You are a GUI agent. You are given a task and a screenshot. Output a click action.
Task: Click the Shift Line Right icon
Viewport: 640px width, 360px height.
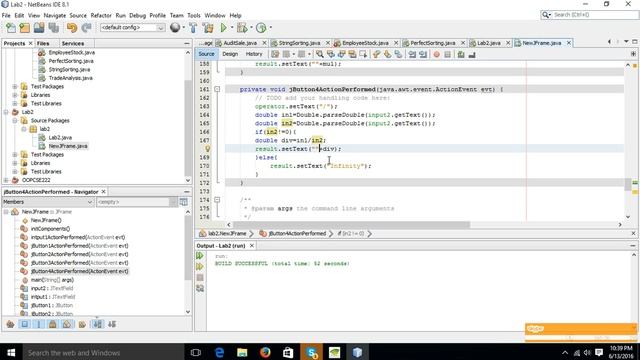pyautogui.click(x=423, y=54)
